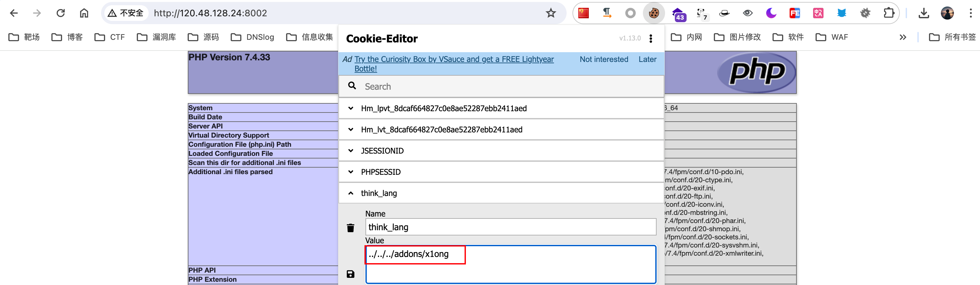Click the browser back arrow

coord(14,13)
